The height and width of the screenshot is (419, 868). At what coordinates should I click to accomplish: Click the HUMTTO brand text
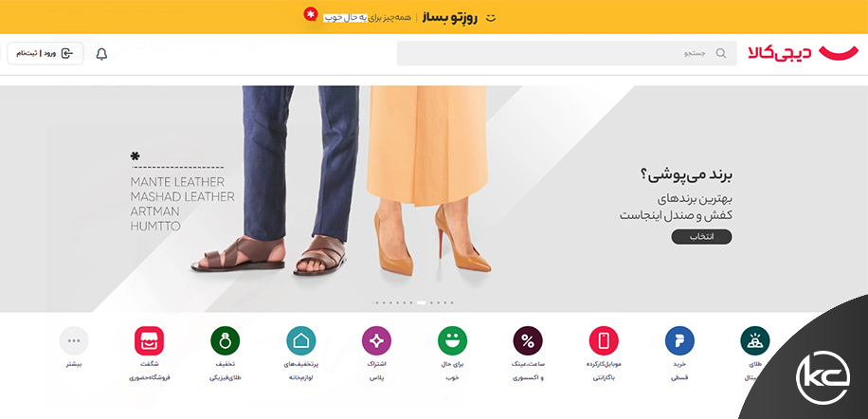(x=155, y=227)
